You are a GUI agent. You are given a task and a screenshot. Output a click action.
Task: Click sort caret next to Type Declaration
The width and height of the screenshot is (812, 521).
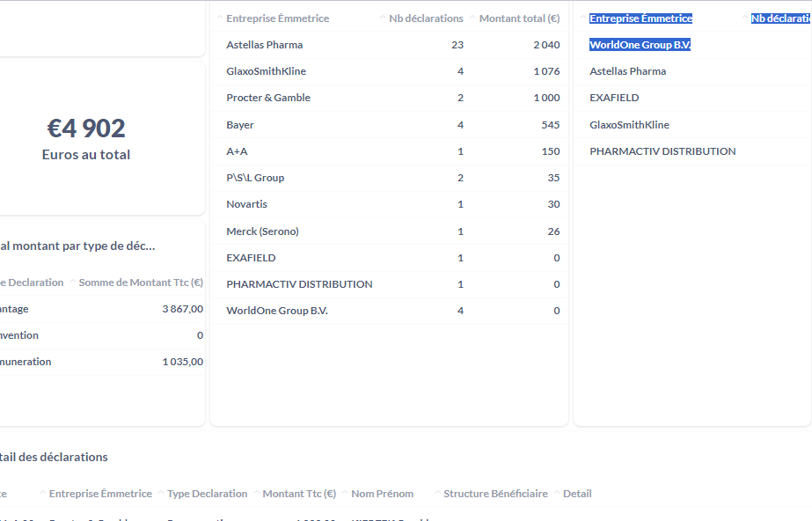pyautogui.click(x=161, y=493)
